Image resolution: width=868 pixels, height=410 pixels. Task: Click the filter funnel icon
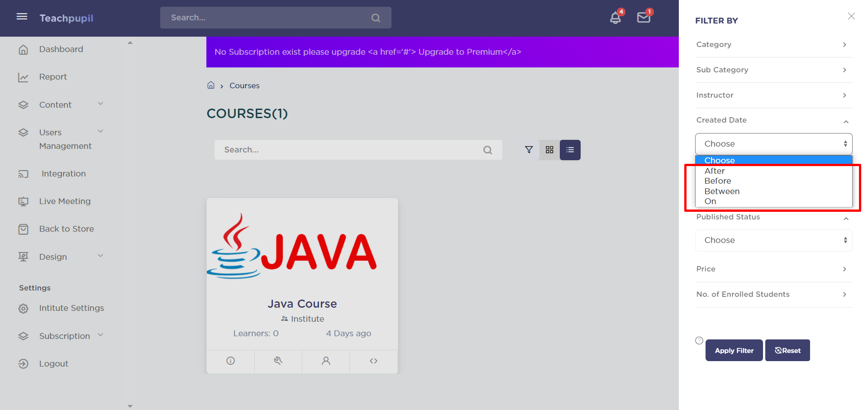click(x=529, y=150)
